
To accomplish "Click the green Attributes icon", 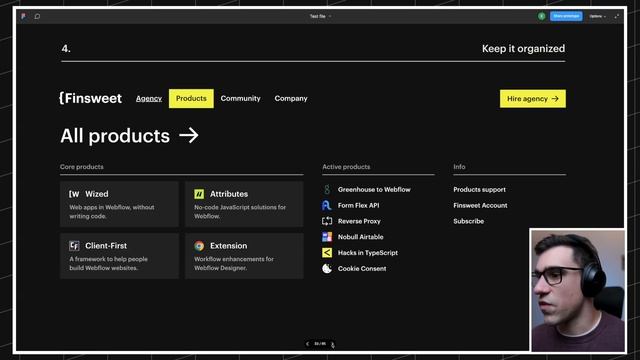I will [199, 194].
